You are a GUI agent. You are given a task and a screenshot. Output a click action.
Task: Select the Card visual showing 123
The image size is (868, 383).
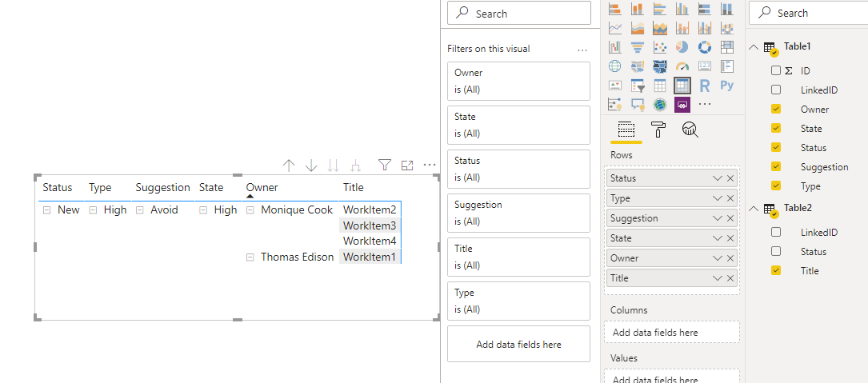point(705,66)
